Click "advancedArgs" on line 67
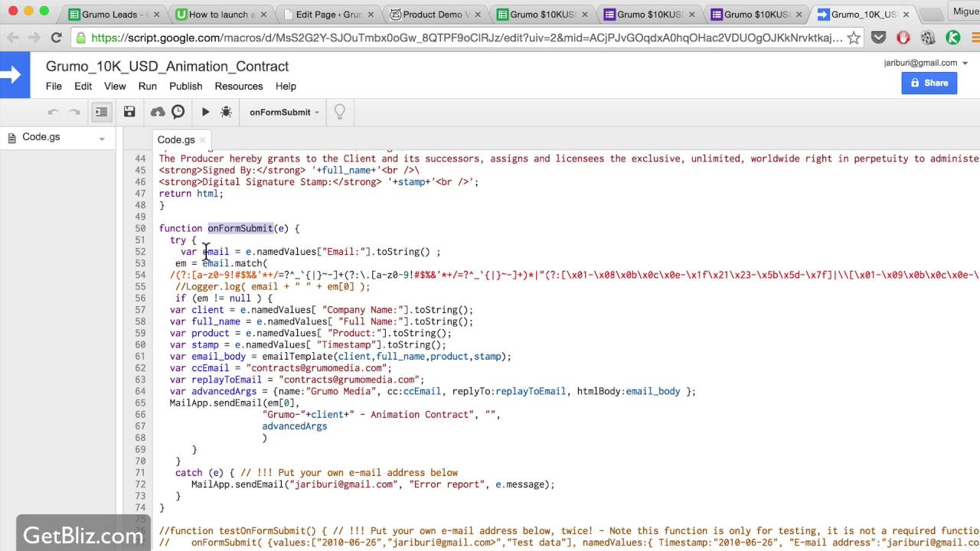Screen dimensions: 980x551 coord(295,425)
